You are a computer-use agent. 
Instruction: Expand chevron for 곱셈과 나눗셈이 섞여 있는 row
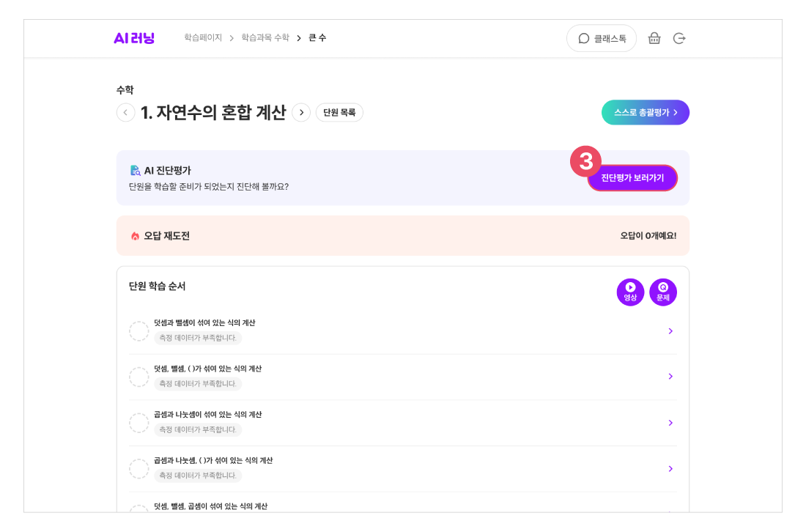coord(670,423)
